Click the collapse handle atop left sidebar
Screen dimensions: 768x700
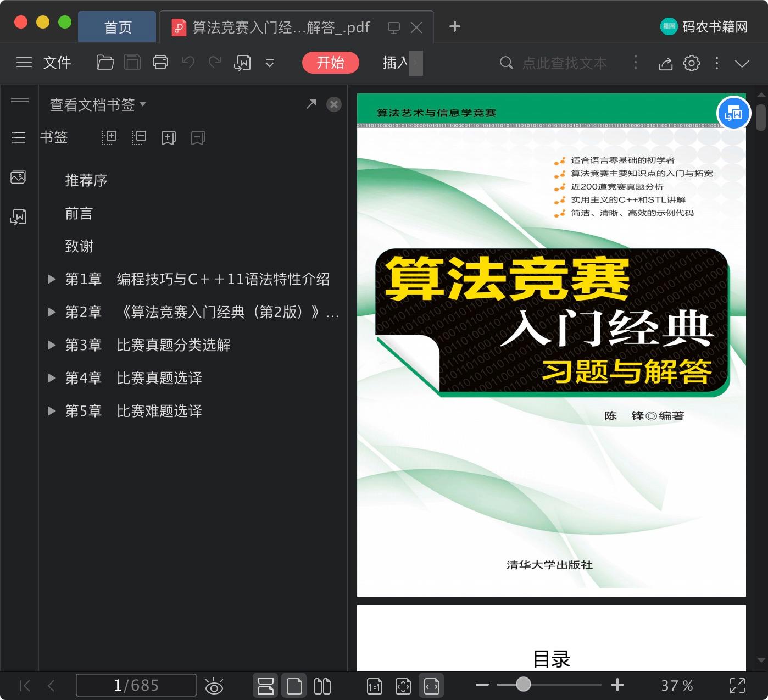20,100
